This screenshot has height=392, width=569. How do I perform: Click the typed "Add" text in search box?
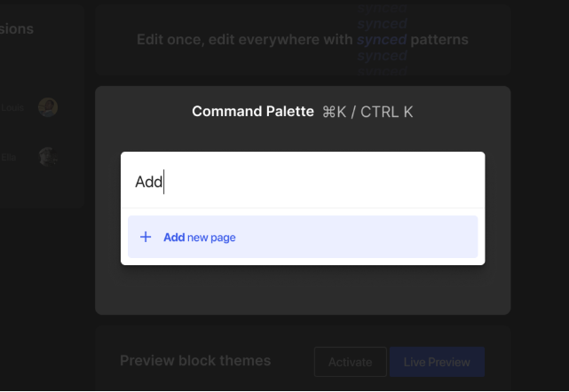[148, 181]
